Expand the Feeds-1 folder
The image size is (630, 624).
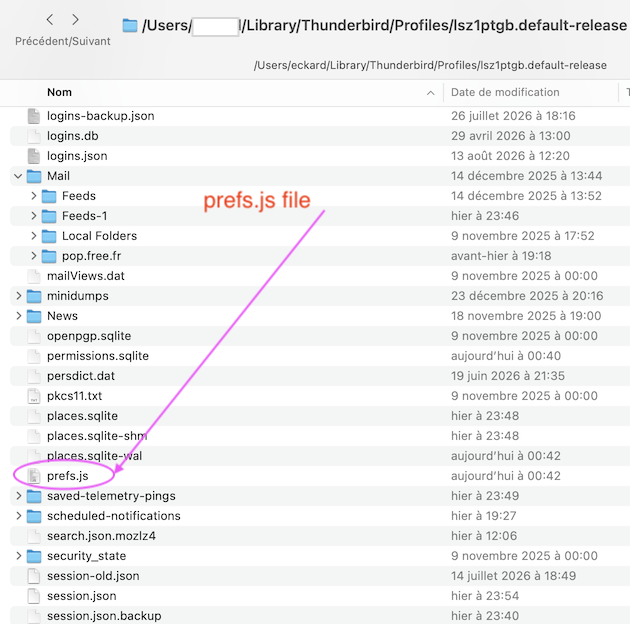pos(34,216)
